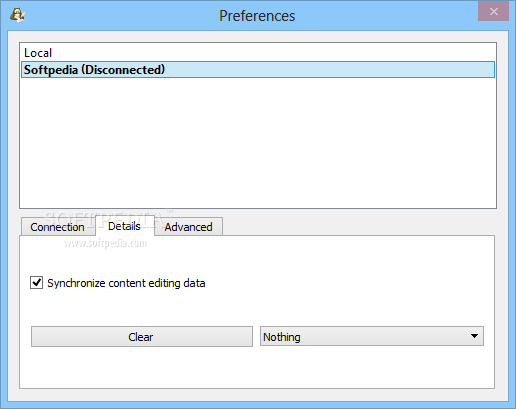Image resolution: width=516 pixels, height=409 pixels.
Task: Open the Nothing dropdown menu
Action: tap(372, 336)
